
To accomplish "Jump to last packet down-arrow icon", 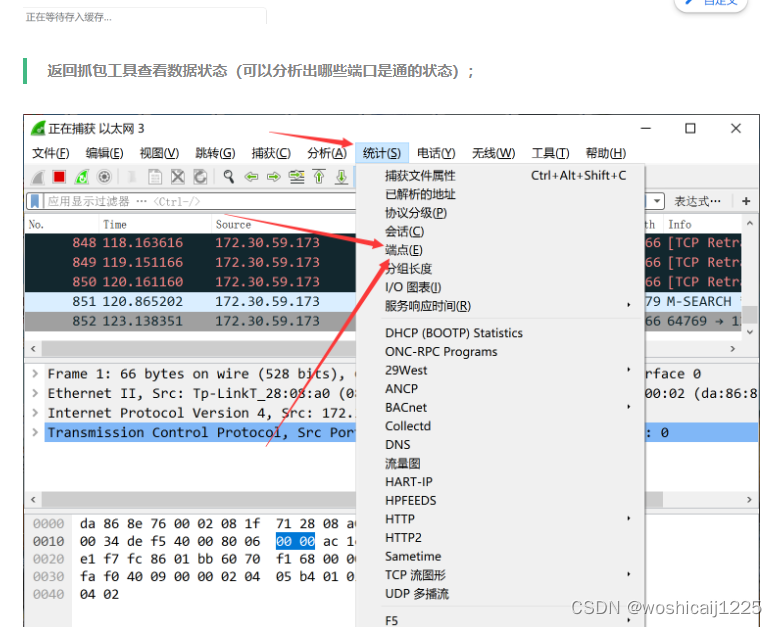I will click(341, 177).
